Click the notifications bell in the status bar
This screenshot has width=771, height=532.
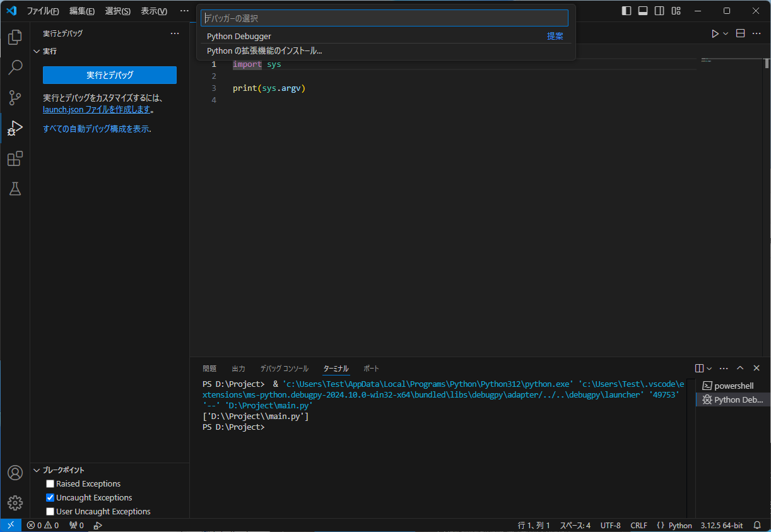point(756,524)
